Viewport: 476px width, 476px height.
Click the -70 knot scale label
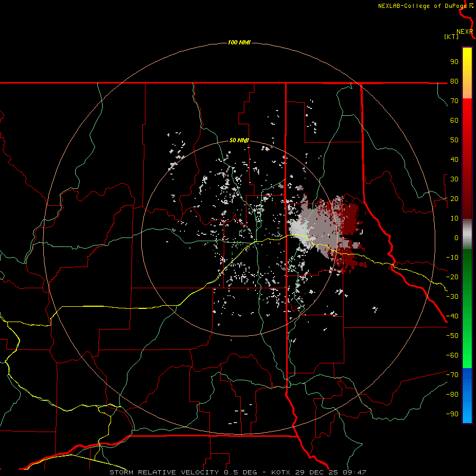452,375
